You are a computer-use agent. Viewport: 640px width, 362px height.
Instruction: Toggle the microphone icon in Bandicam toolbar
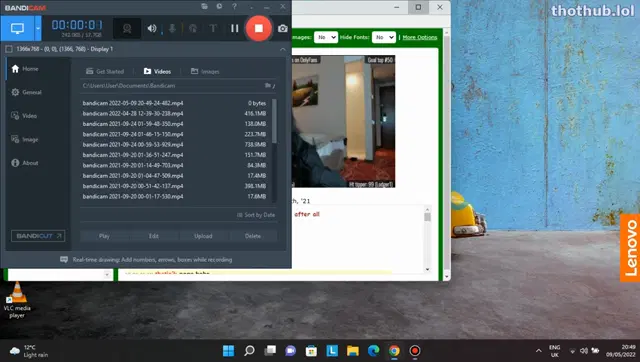[x=172, y=28]
